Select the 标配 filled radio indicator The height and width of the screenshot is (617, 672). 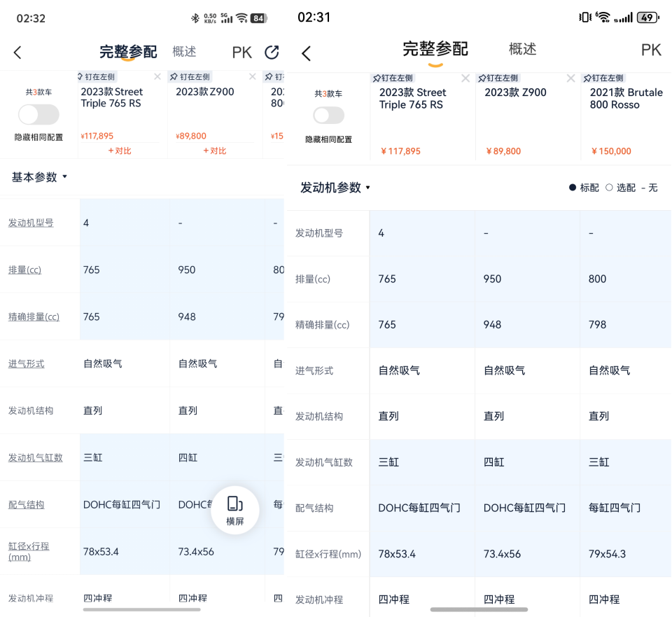coord(573,188)
